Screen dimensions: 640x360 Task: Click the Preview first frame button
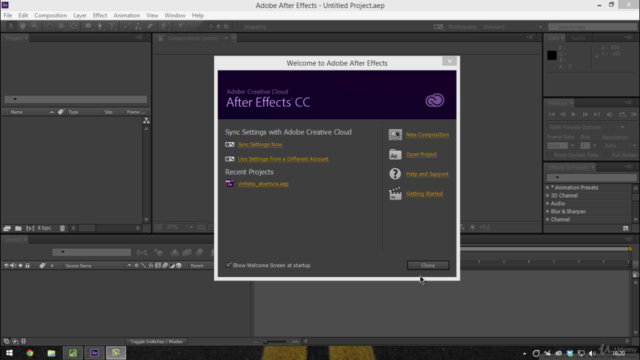click(x=552, y=114)
